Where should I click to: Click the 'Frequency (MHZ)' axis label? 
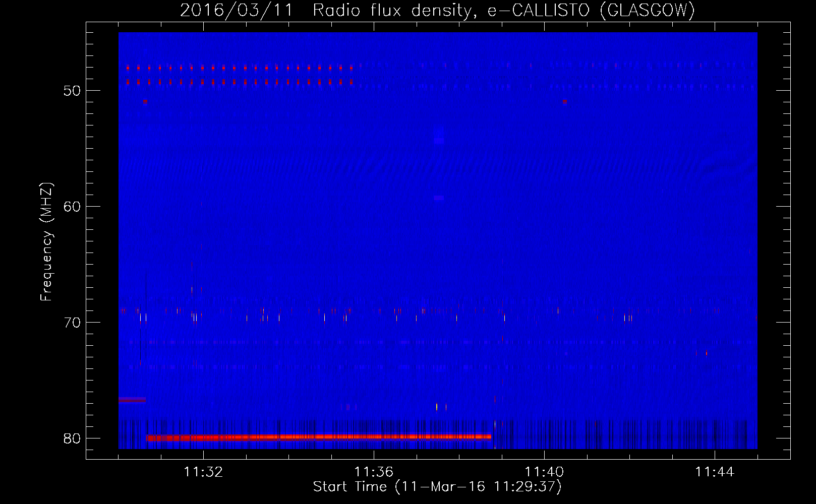tap(46, 242)
